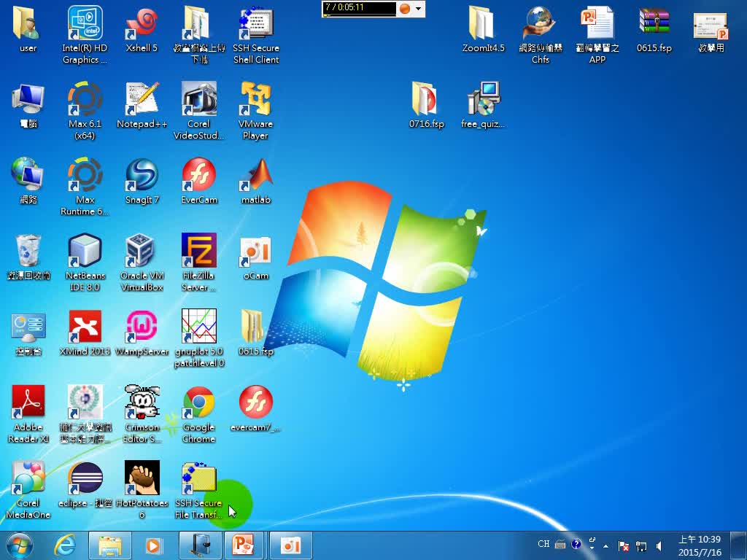The width and height of the screenshot is (747, 560).
Task: Launch Internet Explorer from taskbar
Action: point(65,545)
